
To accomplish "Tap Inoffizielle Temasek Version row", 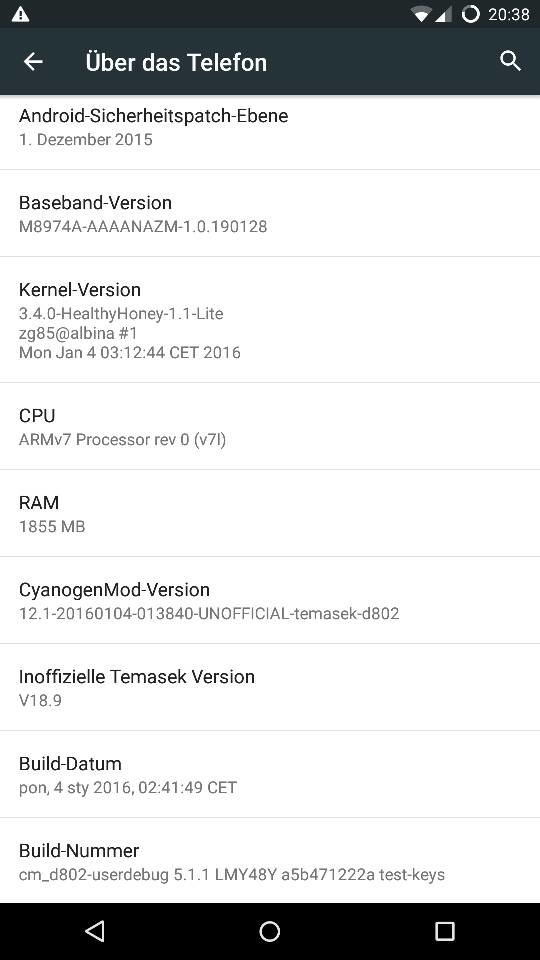I will [x=270, y=688].
